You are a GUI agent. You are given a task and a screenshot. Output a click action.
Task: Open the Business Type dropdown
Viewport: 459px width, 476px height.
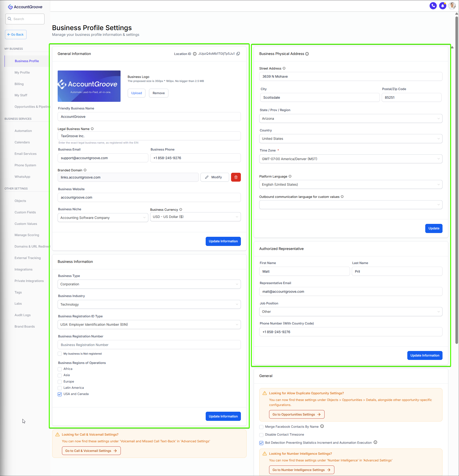[x=149, y=284]
